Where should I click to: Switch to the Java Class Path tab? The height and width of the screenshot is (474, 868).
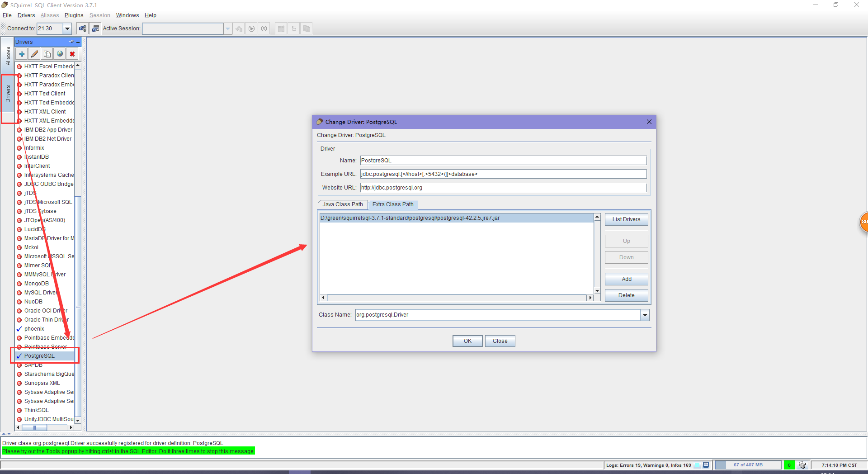tap(342, 204)
